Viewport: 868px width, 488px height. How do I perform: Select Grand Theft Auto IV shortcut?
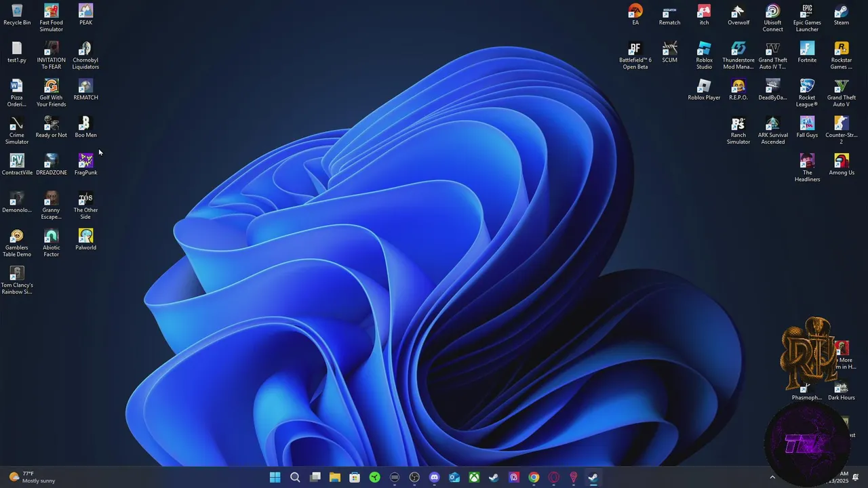pos(773,56)
